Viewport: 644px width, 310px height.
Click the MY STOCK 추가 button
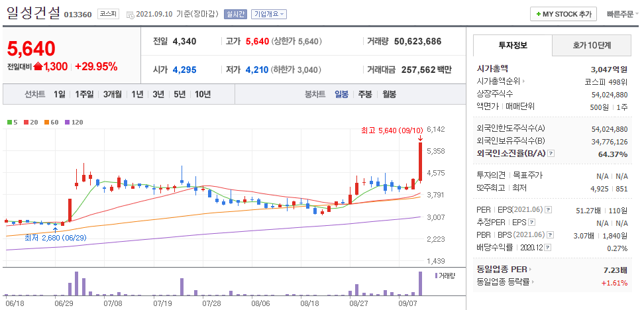pyautogui.click(x=563, y=14)
